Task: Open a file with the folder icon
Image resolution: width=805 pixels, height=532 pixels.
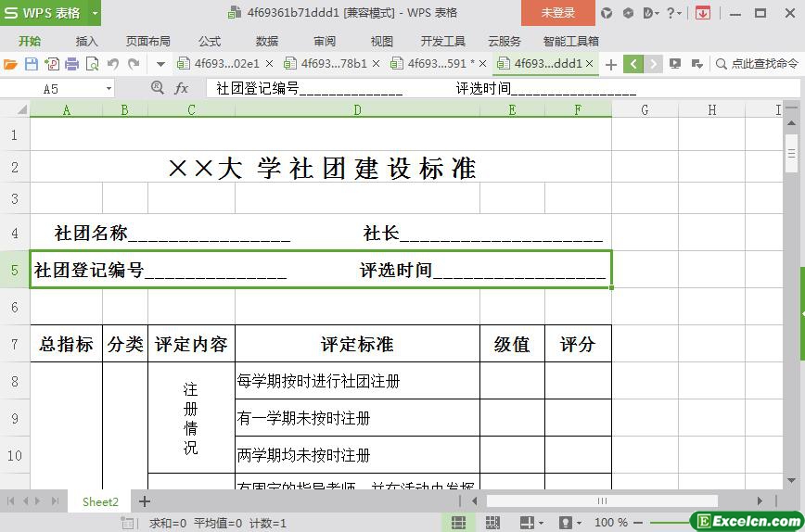Action: [x=10, y=64]
